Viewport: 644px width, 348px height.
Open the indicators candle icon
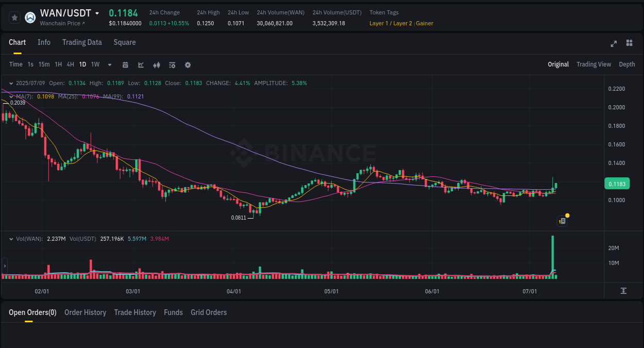(157, 64)
